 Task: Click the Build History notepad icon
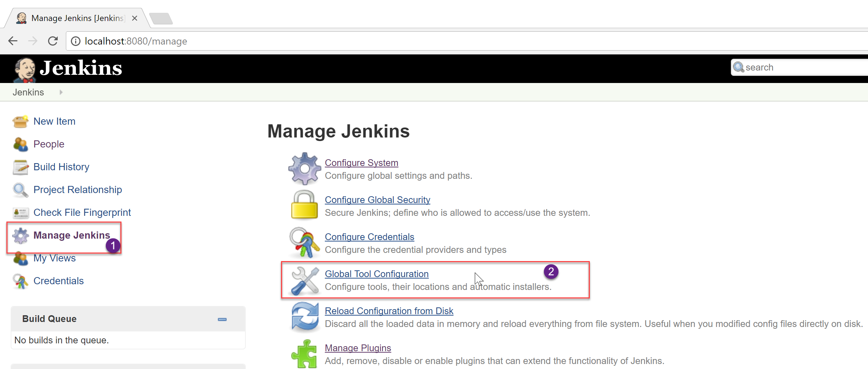click(x=20, y=167)
